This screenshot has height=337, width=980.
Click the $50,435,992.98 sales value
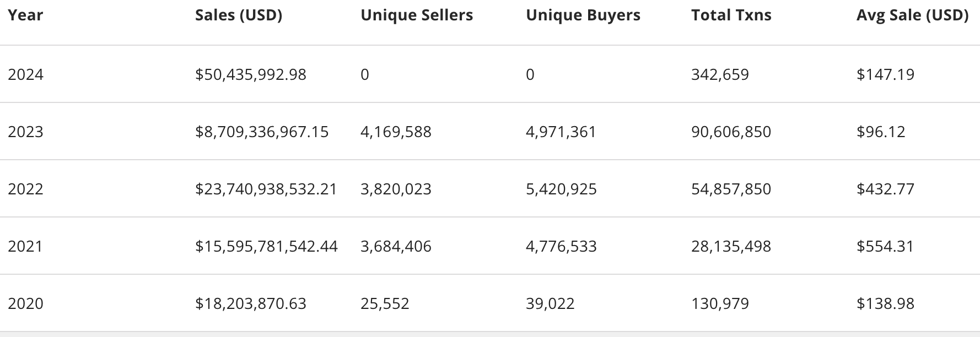[x=251, y=74]
